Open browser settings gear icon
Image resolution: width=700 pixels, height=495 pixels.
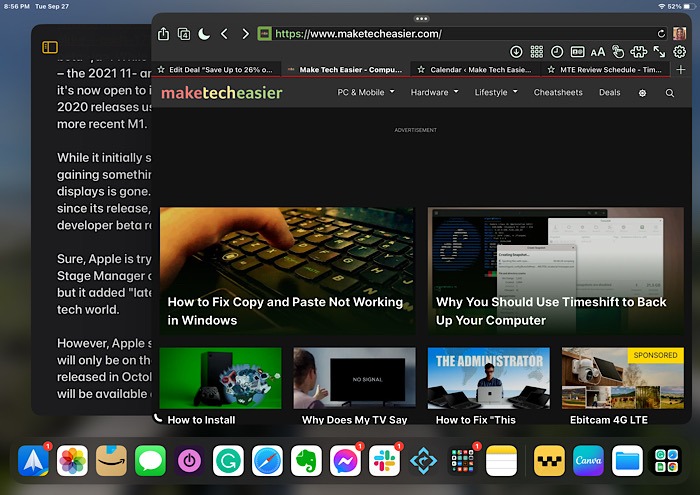[679, 52]
